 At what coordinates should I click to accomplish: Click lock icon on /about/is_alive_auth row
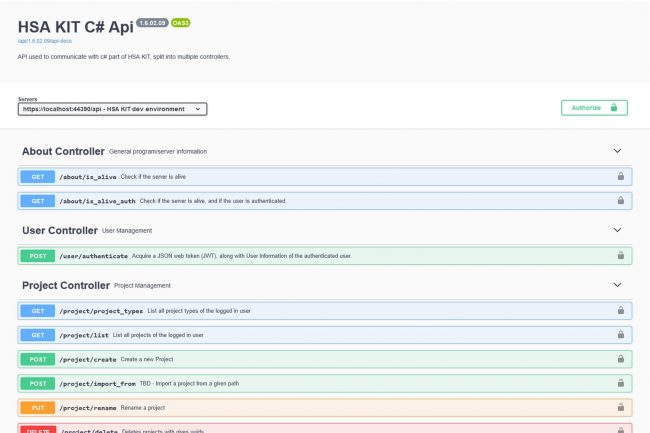pyautogui.click(x=621, y=201)
